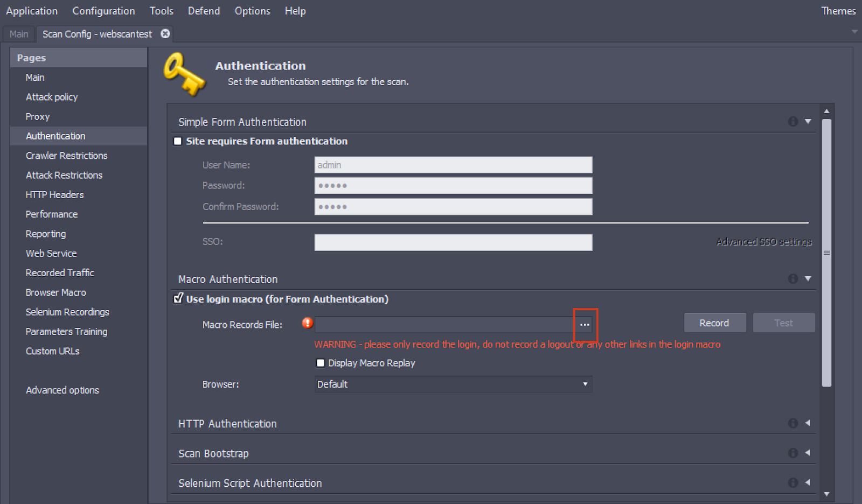Open the Configuration menu
This screenshot has width=862, height=504.
pyautogui.click(x=103, y=11)
